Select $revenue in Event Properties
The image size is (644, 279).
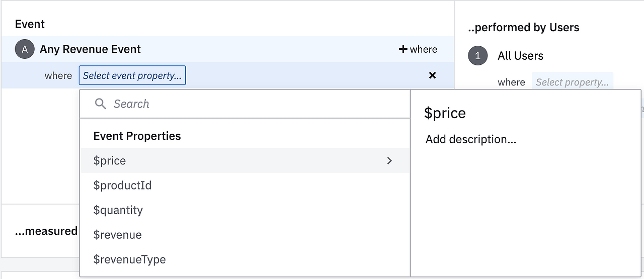tap(118, 235)
